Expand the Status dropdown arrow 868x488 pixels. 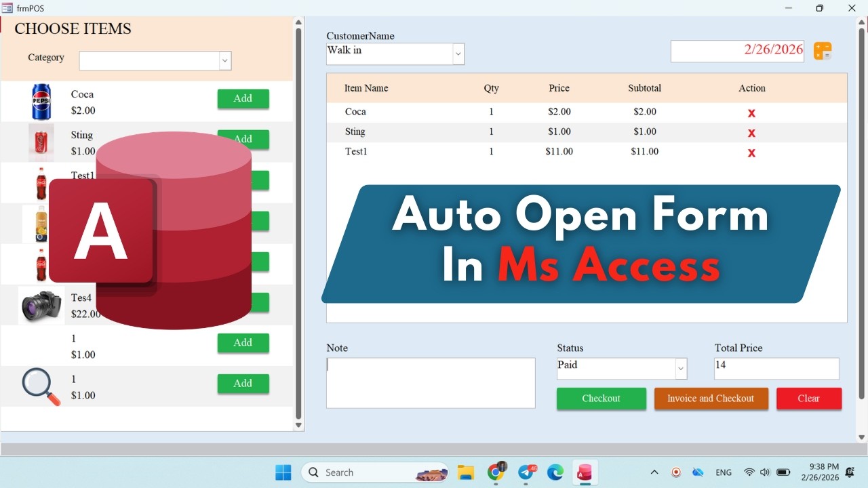[681, 369]
